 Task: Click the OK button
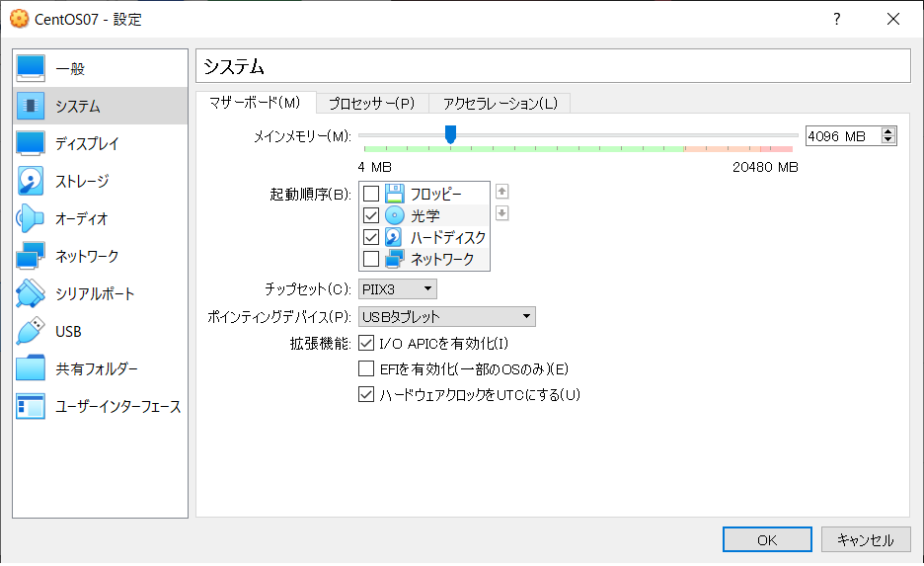pyautogui.click(x=767, y=539)
